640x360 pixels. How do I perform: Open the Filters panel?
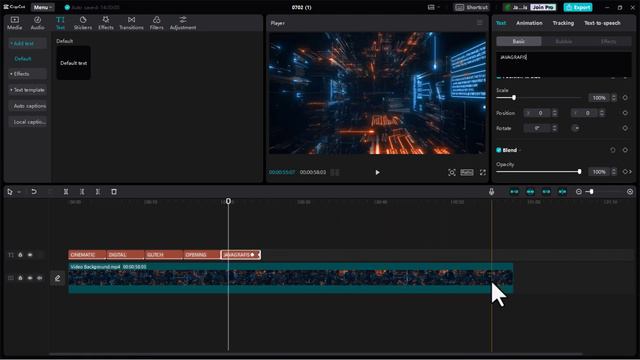tap(157, 23)
